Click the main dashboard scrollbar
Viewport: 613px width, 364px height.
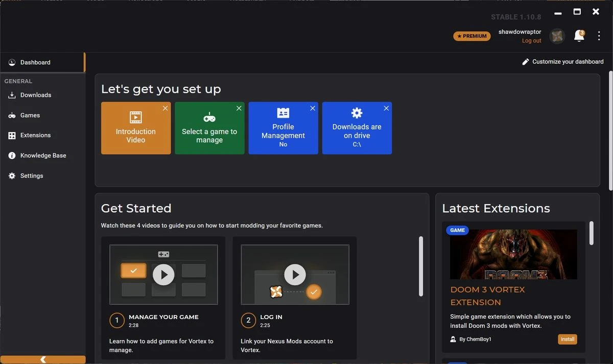(x=610, y=131)
